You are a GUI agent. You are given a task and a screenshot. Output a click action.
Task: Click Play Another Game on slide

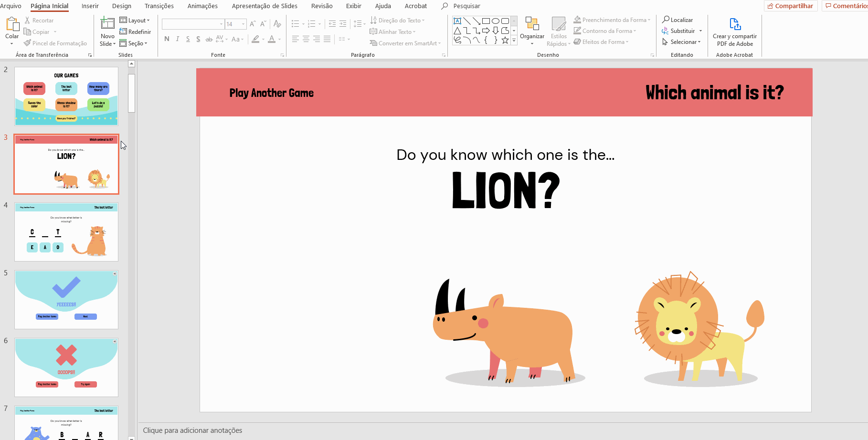click(271, 93)
